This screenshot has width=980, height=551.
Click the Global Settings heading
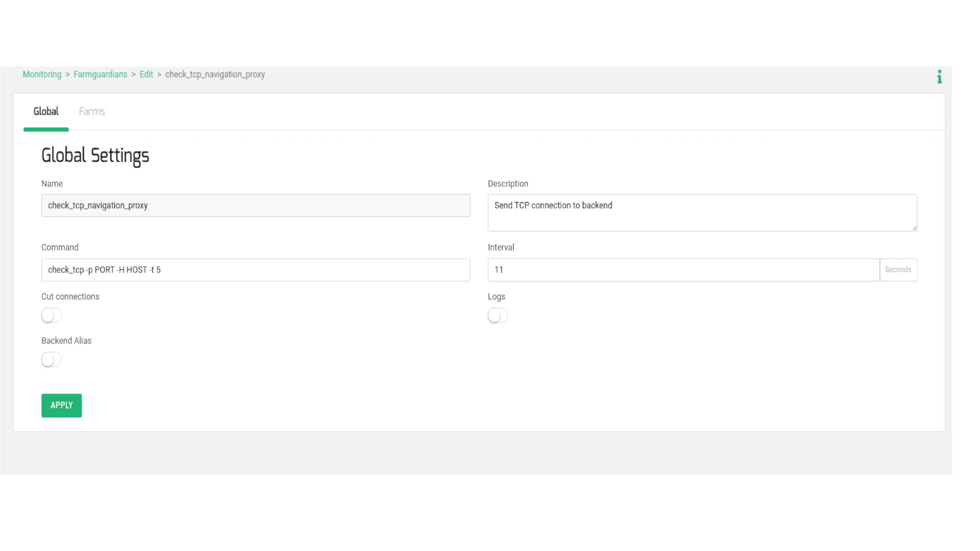tap(95, 156)
